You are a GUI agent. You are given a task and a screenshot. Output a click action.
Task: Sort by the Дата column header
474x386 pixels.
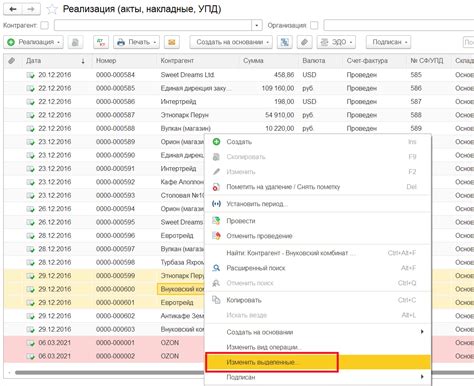point(33,61)
